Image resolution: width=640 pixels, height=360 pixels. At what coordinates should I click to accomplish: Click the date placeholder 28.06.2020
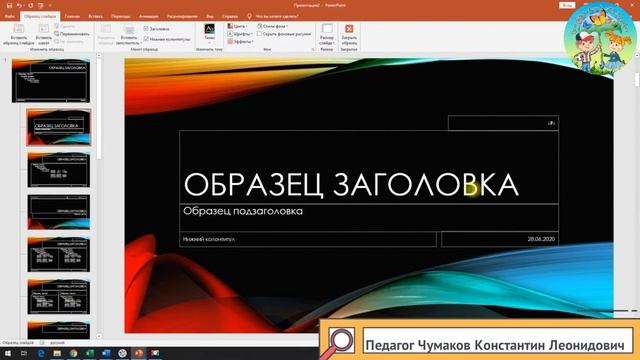coord(500,240)
